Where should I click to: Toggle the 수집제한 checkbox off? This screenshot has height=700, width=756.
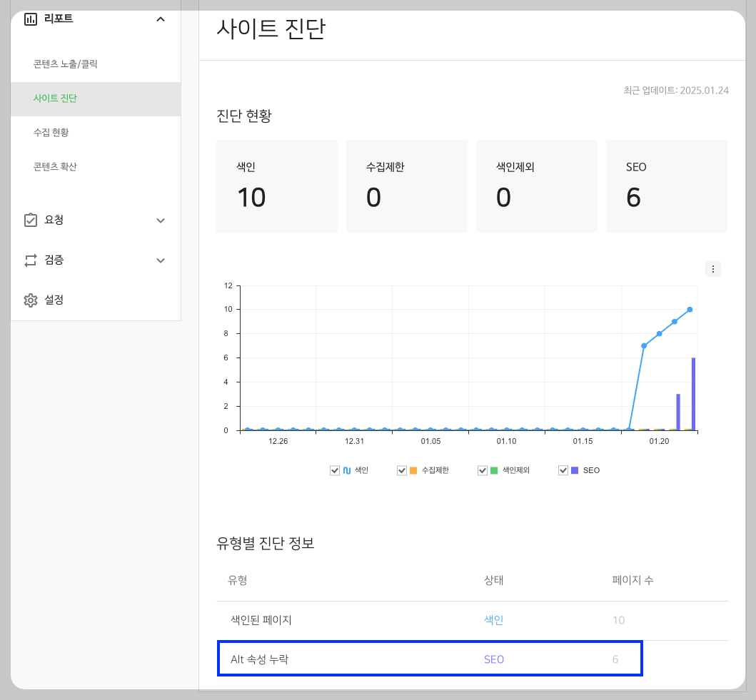tap(402, 470)
